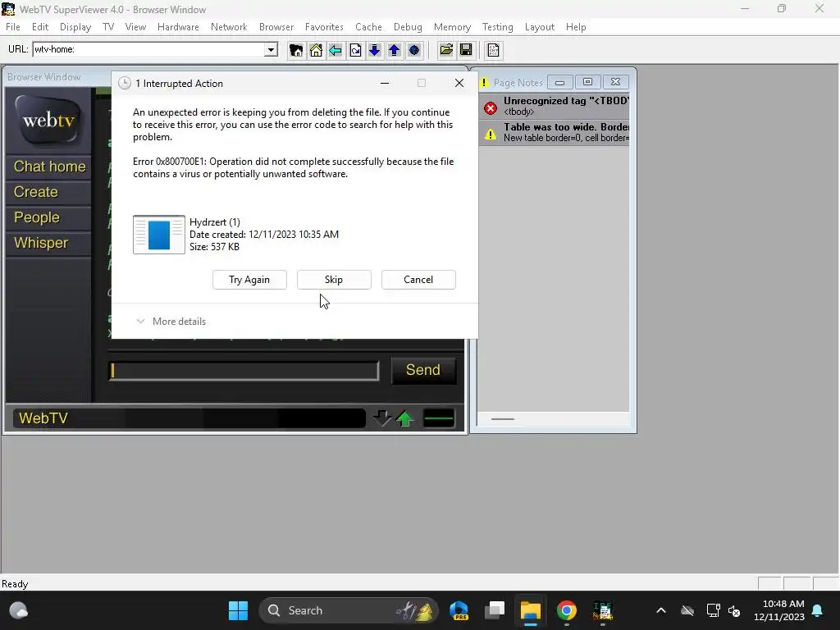Open Task View from taskbar
This screenshot has width=840, height=630.
tap(495, 610)
